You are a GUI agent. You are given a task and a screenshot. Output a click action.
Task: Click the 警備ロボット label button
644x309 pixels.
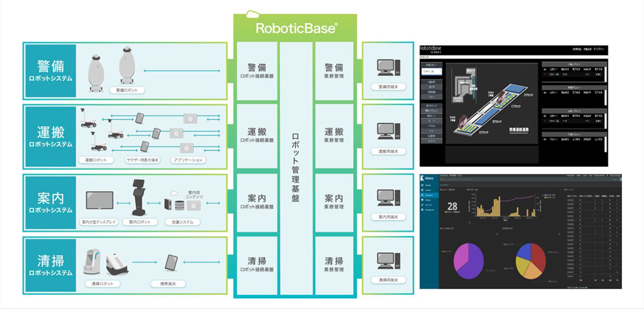tap(127, 90)
